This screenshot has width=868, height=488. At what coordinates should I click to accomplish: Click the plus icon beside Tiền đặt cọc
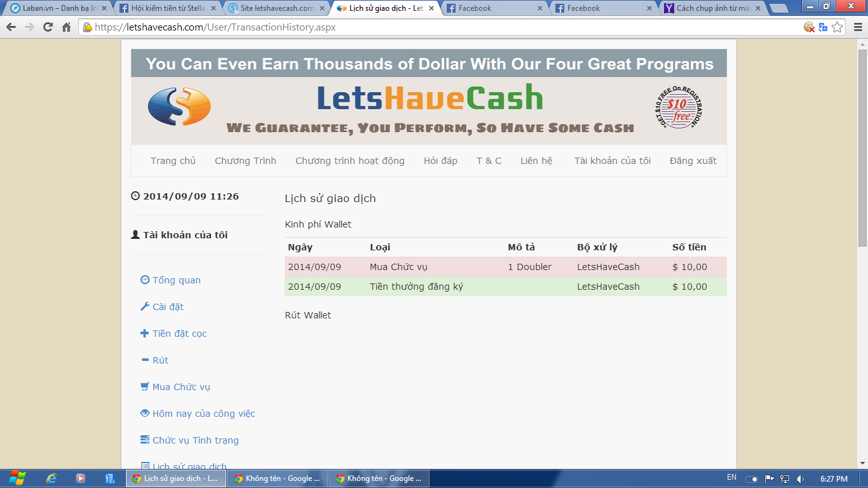point(145,333)
